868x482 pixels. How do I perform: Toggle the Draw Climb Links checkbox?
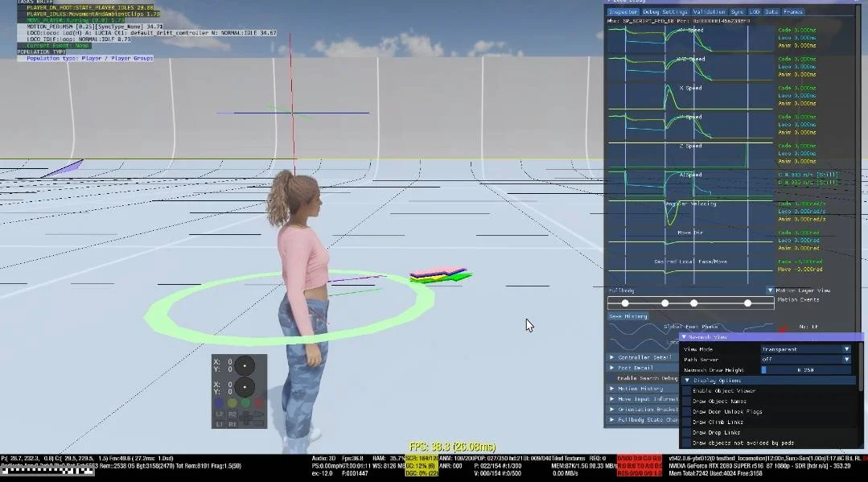coord(686,422)
